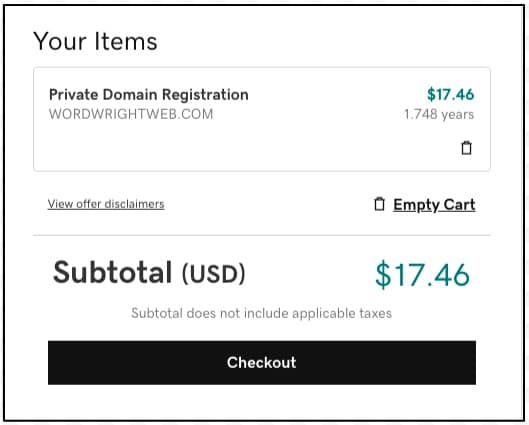View offer disclaimers
The height and width of the screenshot is (425, 529).
106,204
